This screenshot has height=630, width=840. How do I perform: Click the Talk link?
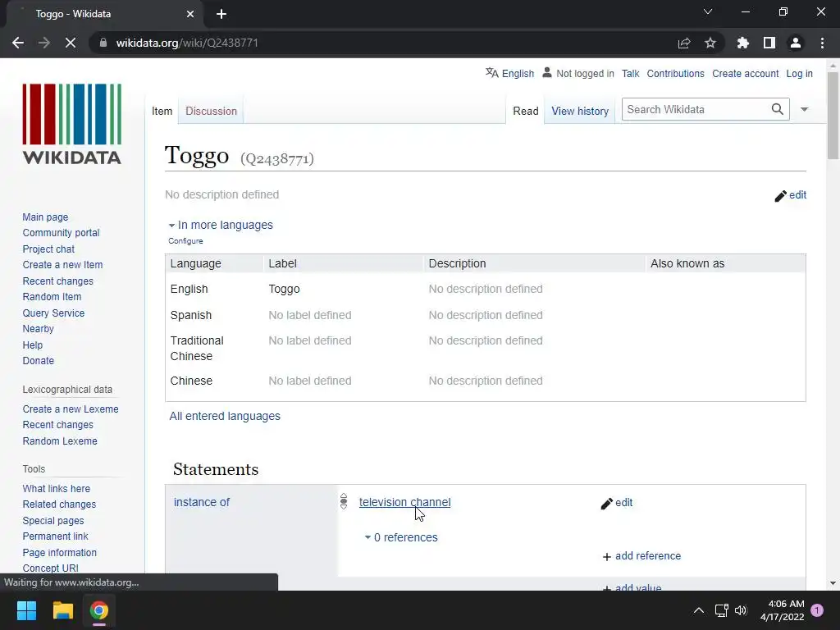(x=631, y=73)
